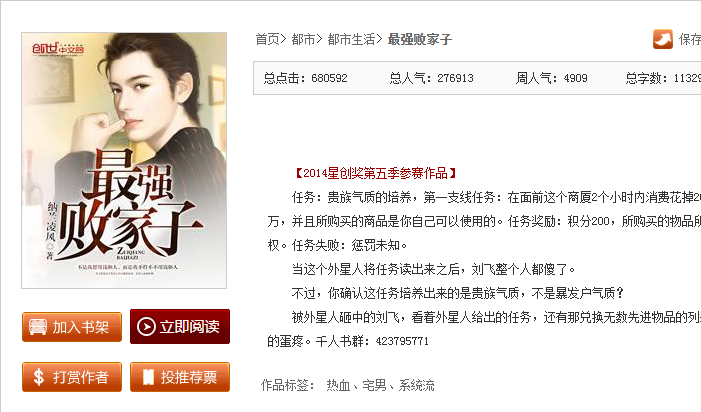
Task: Click the bookshelf icon on 加入书架
Action: point(38,327)
